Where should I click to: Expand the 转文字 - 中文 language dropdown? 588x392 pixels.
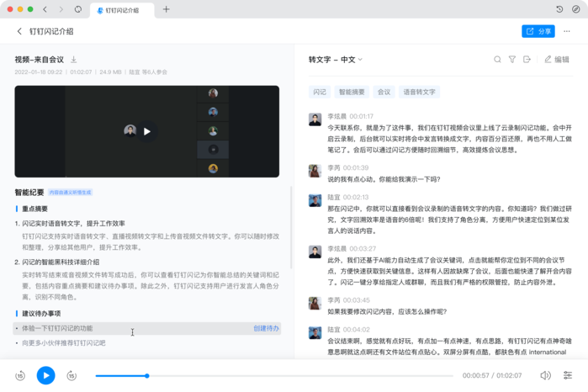click(336, 59)
